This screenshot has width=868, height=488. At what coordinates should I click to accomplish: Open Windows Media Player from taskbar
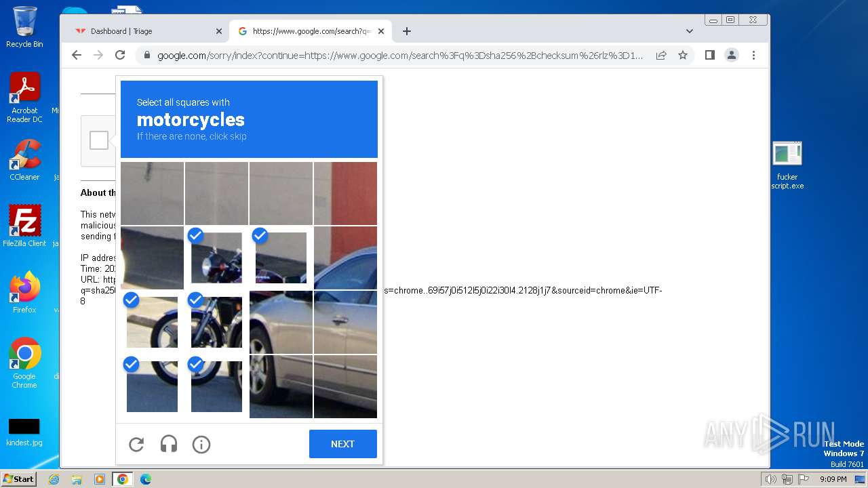100,479
